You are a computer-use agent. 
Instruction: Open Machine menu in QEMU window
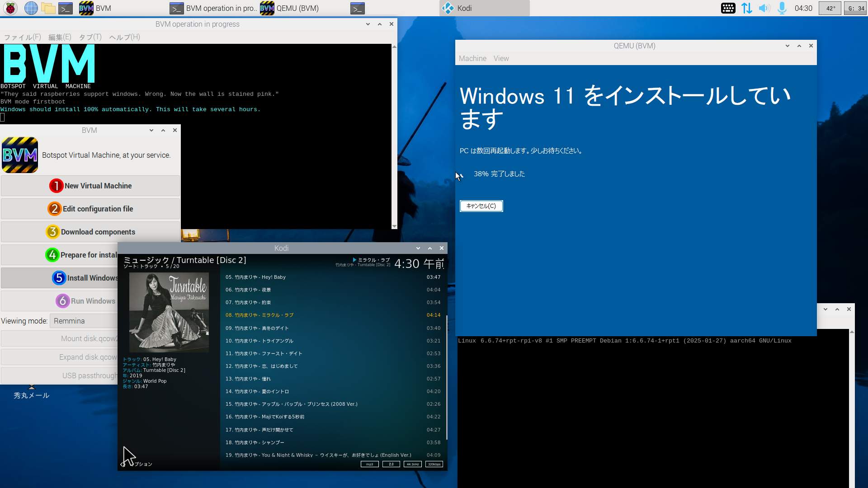coord(472,58)
